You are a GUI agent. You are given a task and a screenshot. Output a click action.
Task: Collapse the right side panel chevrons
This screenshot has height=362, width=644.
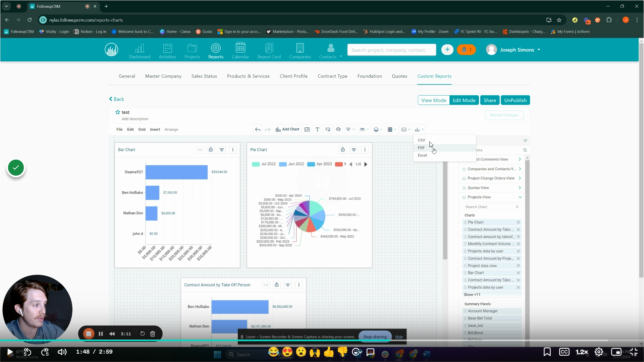pos(525,140)
